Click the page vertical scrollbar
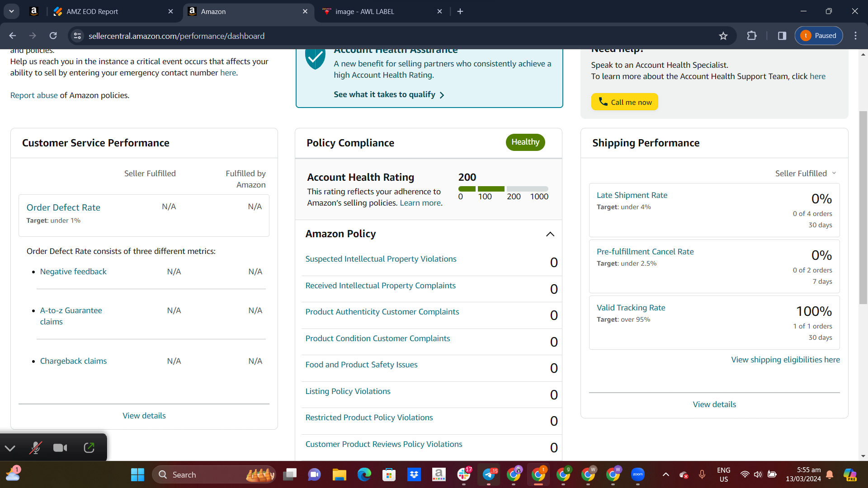 pyautogui.click(x=863, y=208)
